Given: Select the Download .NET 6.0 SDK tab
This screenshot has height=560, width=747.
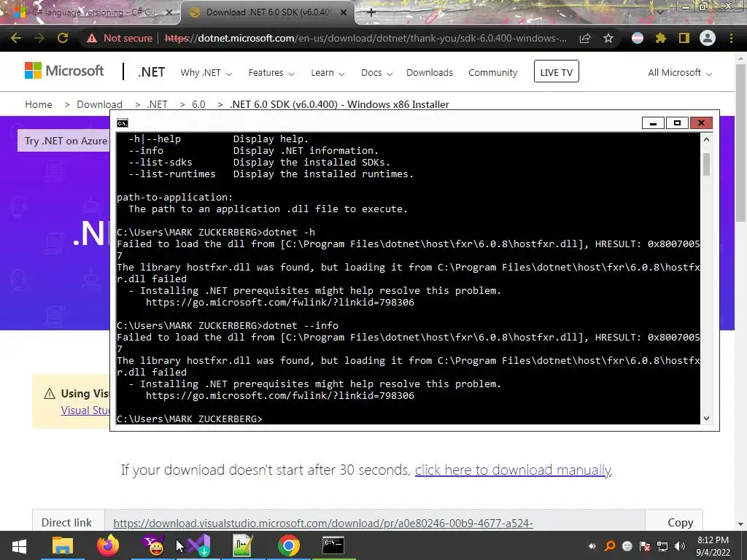Looking at the screenshot, I should click(267, 12).
